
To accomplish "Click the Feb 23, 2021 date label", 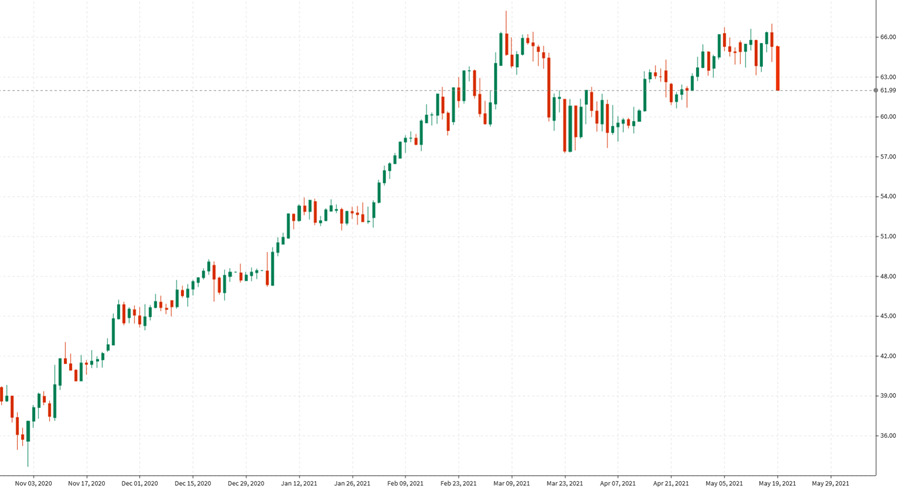I will pos(458,483).
